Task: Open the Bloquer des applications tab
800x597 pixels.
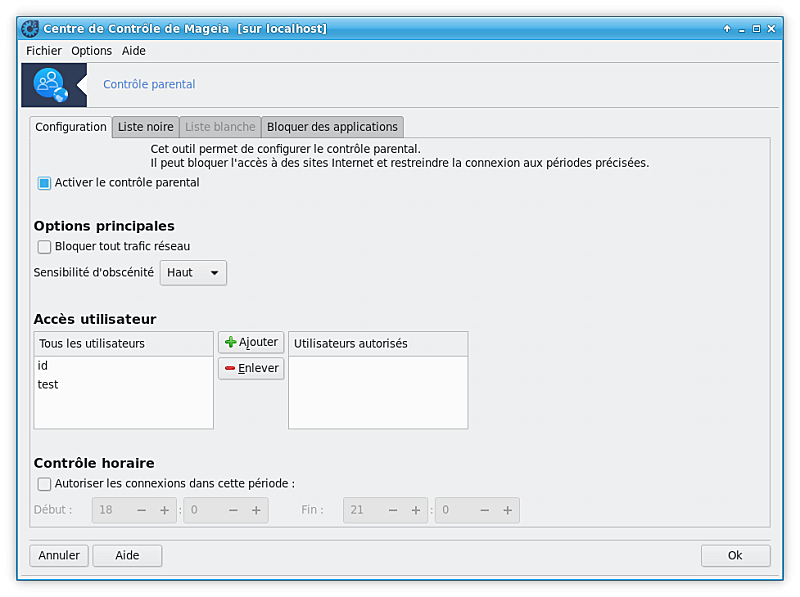Action: pos(332,127)
